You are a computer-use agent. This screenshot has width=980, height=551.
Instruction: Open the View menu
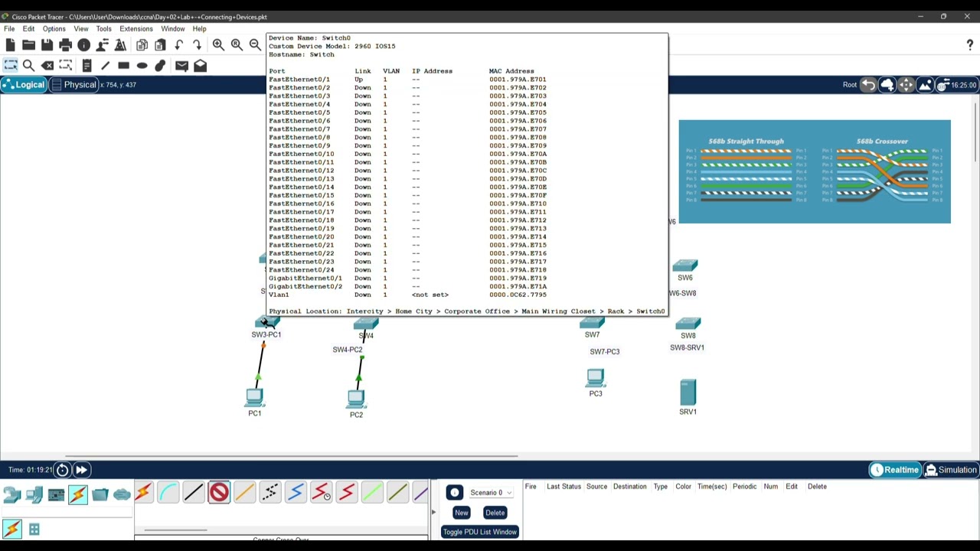(x=80, y=29)
